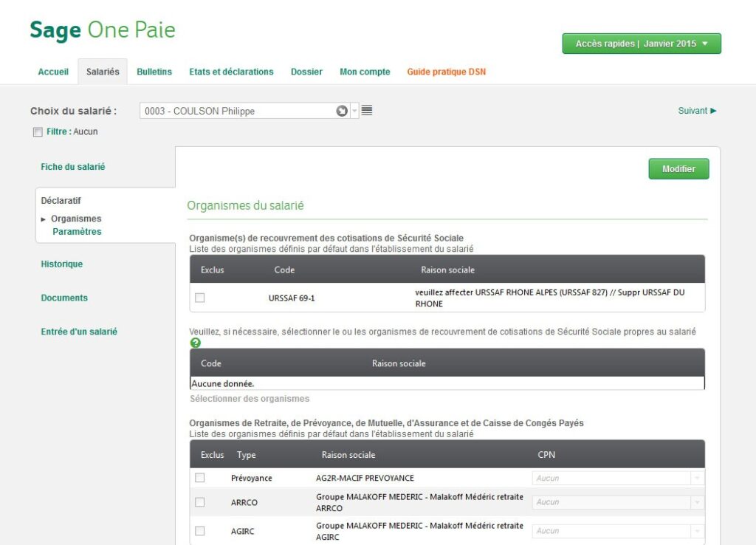Click the green Modifier button
The height and width of the screenshot is (545, 756).
coord(679,169)
